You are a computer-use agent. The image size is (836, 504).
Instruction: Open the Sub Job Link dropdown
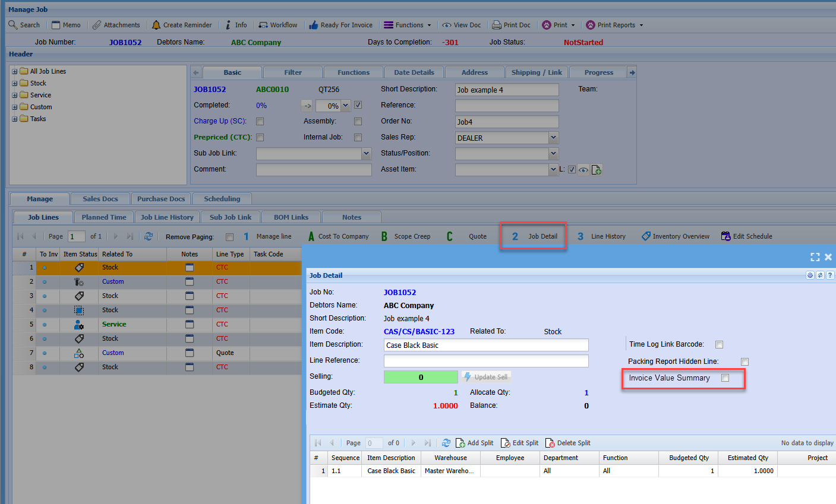pyautogui.click(x=366, y=154)
